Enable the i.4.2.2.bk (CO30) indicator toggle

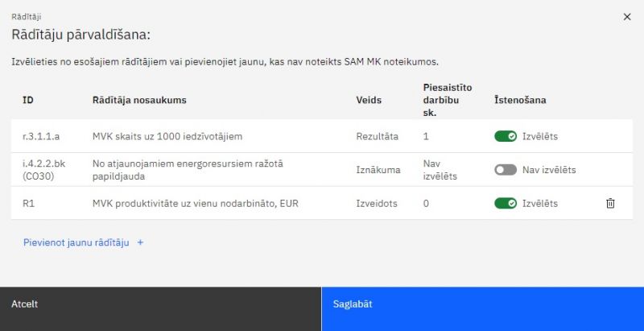tap(506, 170)
